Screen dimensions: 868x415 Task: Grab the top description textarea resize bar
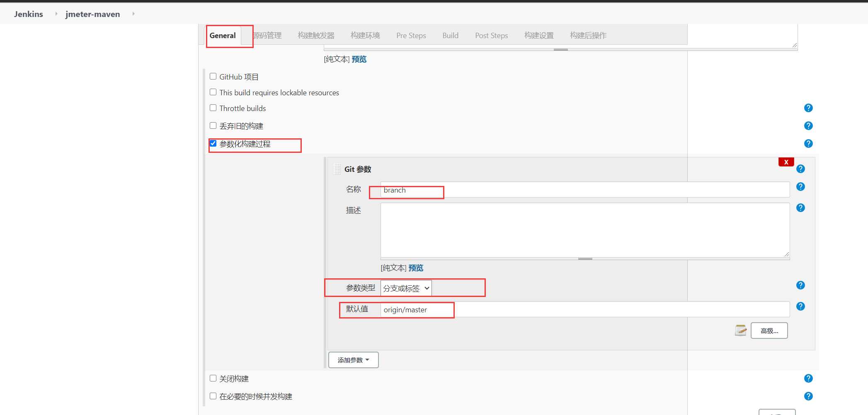560,50
